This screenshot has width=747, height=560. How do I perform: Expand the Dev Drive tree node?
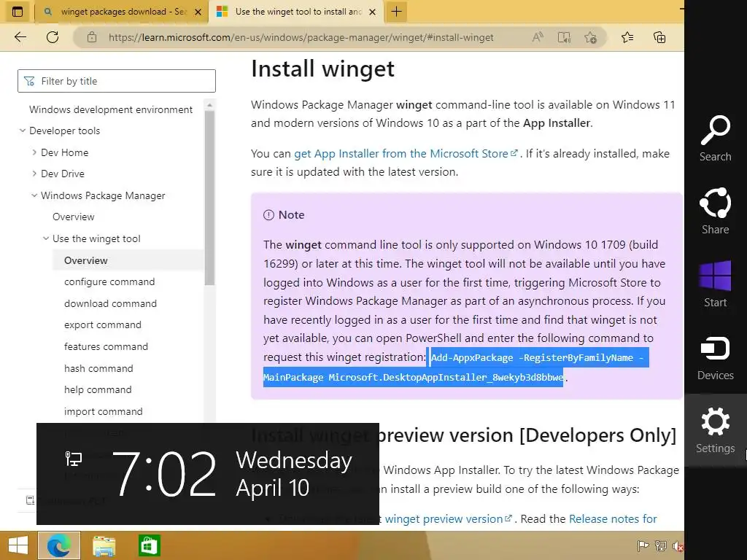point(34,174)
